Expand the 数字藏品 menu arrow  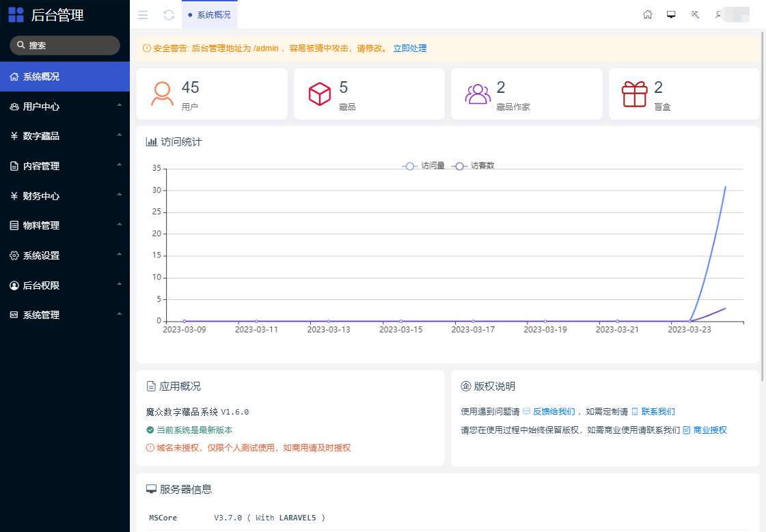click(x=119, y=135)
